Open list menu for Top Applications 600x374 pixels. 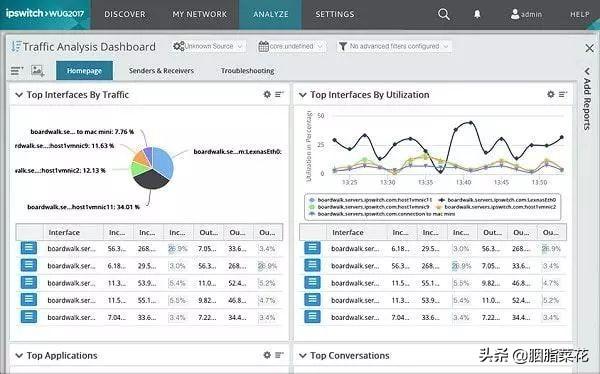[280, 355]
